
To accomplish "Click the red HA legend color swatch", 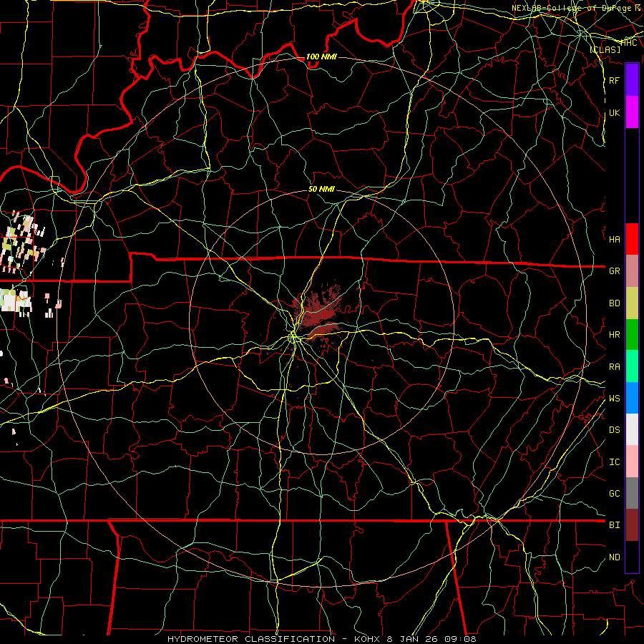I will click(x=632, y=239).
